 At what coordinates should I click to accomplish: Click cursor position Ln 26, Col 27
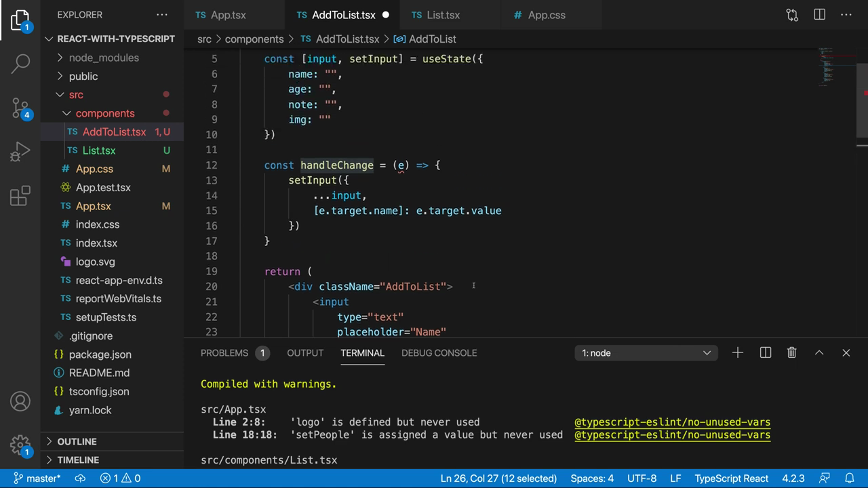tap(498, 479)
